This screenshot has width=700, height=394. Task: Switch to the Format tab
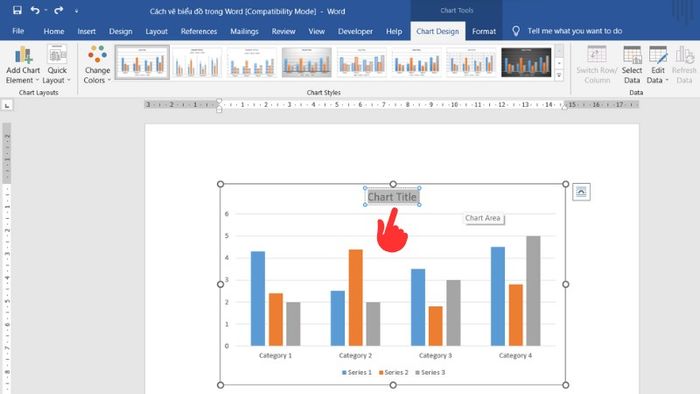click(x=484, y=31)
